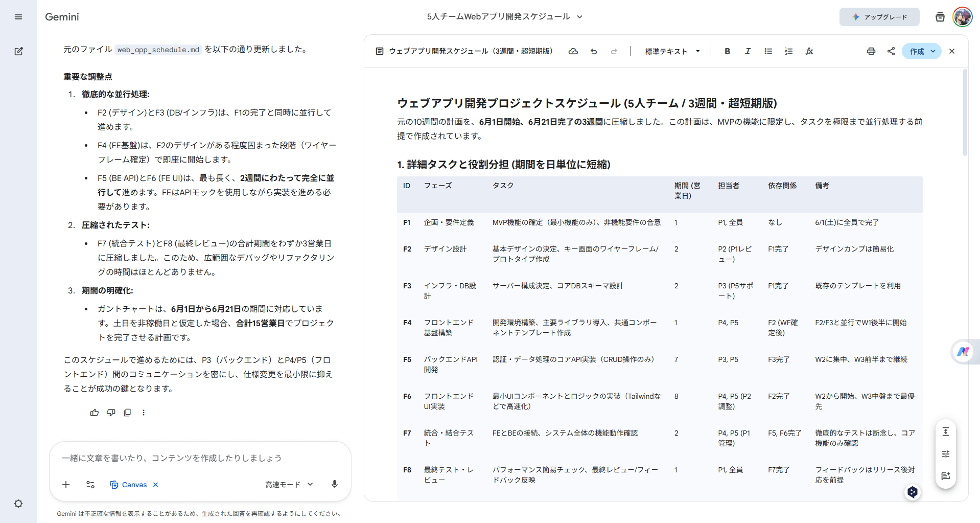Start a new chat with the pencil icon

coord(18,51)
